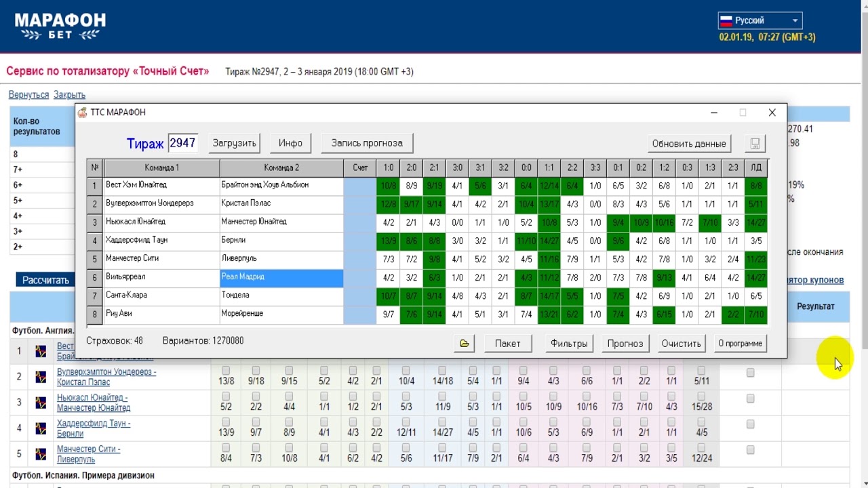The height and width of the screenshot is (488, 868).
Task: Open statistics icon for Вулверхэмптон Уондерерз match
Action: (41, 377)
